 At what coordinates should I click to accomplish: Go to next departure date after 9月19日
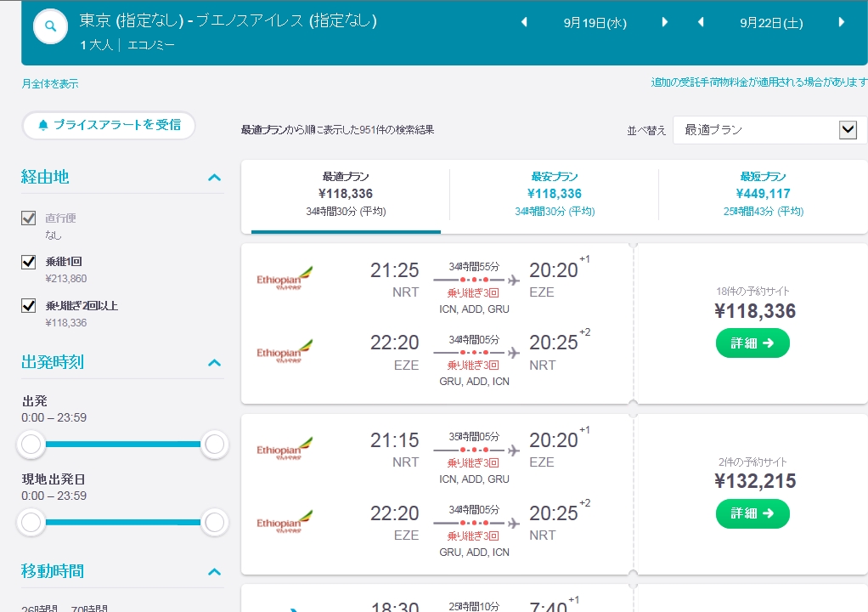(665, 22)
